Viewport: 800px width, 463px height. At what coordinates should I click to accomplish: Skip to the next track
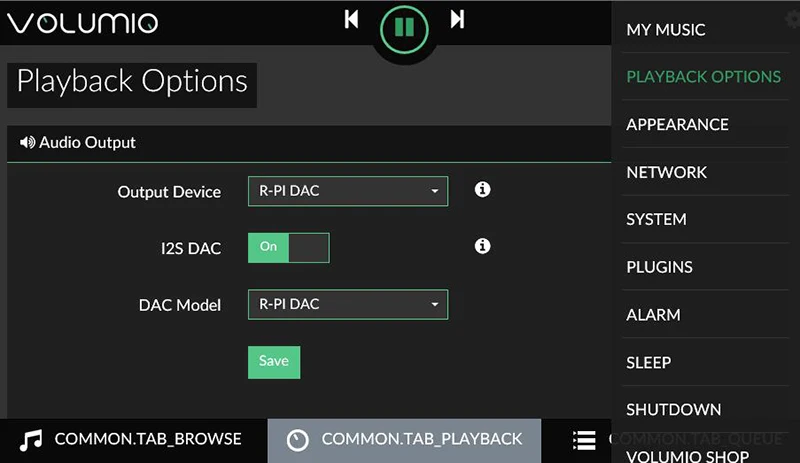coord(458,20)
